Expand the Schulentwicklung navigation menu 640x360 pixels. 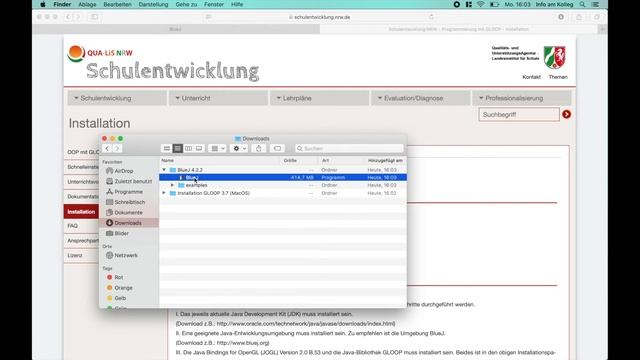(118, 98)
